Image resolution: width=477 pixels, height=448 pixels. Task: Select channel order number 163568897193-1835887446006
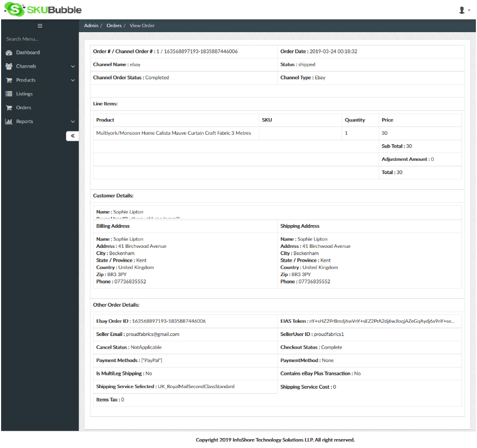point(201,52)
